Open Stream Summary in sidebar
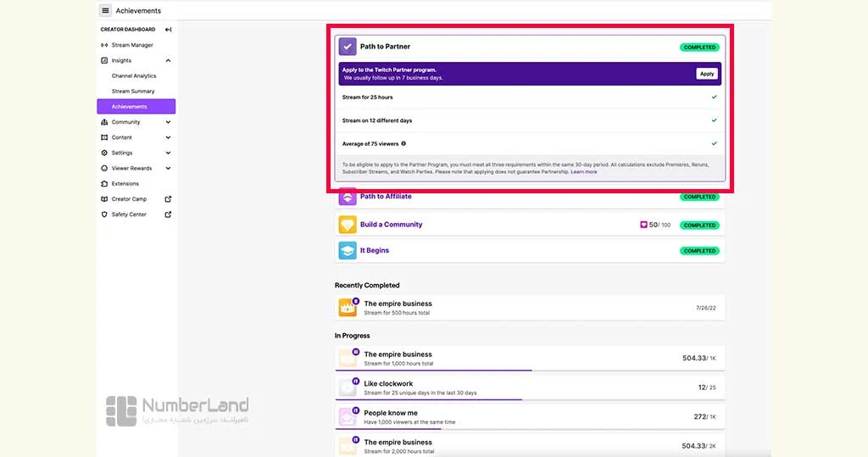 [133, 92]
